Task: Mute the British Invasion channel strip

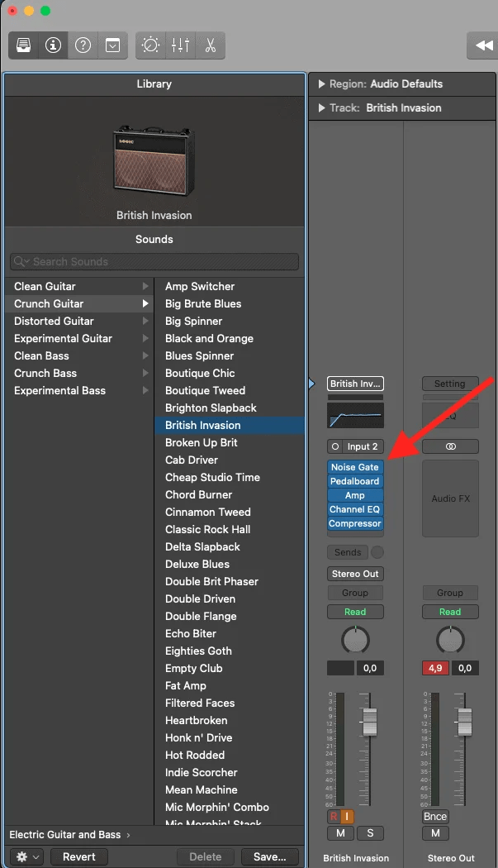Action: pyautogui.click(x=339, y=833)
